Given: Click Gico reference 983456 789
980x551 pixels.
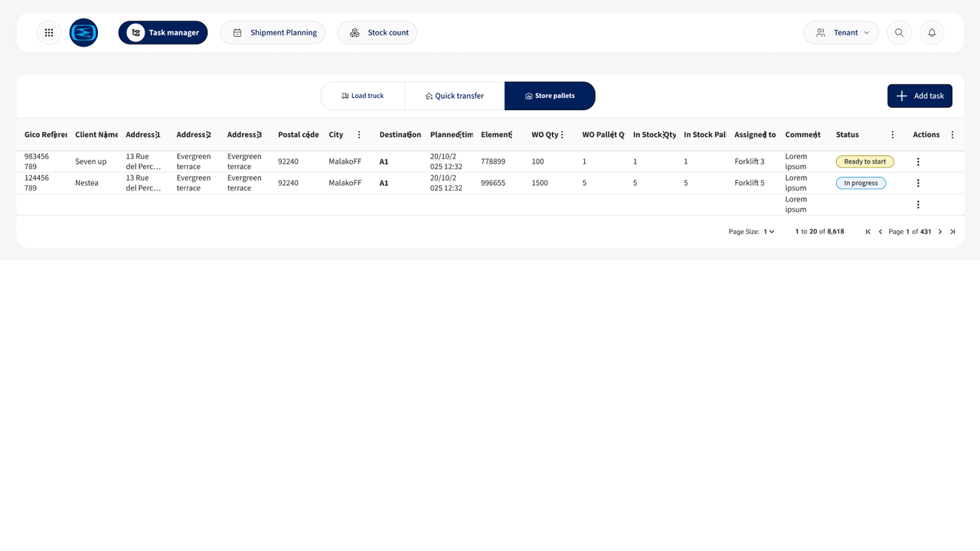Looking at the screenshot, I should coord(37,161).
